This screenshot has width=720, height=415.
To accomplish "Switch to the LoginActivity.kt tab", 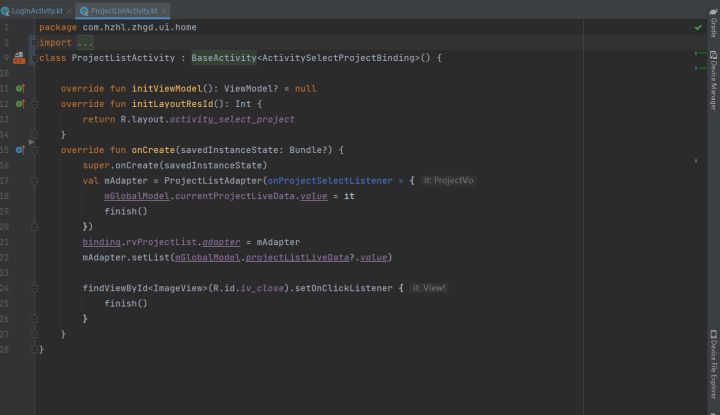I will pyautogui.click(x=36, y=11).
